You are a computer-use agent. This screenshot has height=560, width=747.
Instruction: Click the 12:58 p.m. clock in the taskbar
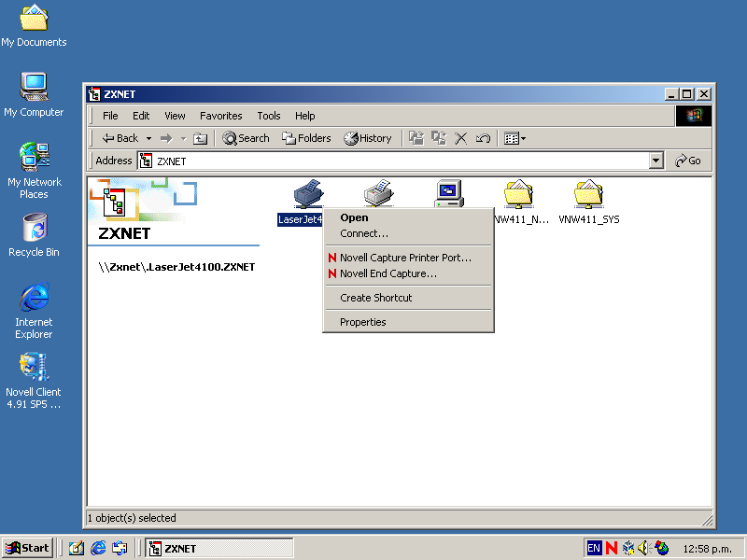point(707,549)
